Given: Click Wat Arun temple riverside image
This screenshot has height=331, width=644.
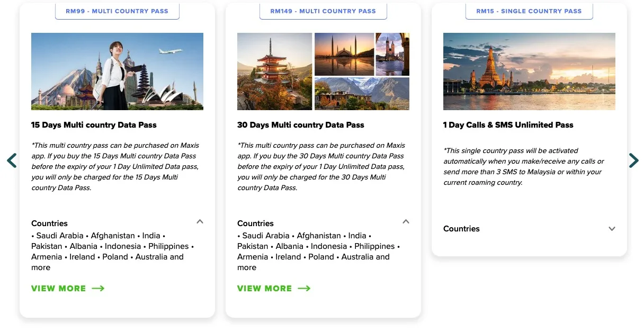Looking at the screenshot, I should (529, 71).
